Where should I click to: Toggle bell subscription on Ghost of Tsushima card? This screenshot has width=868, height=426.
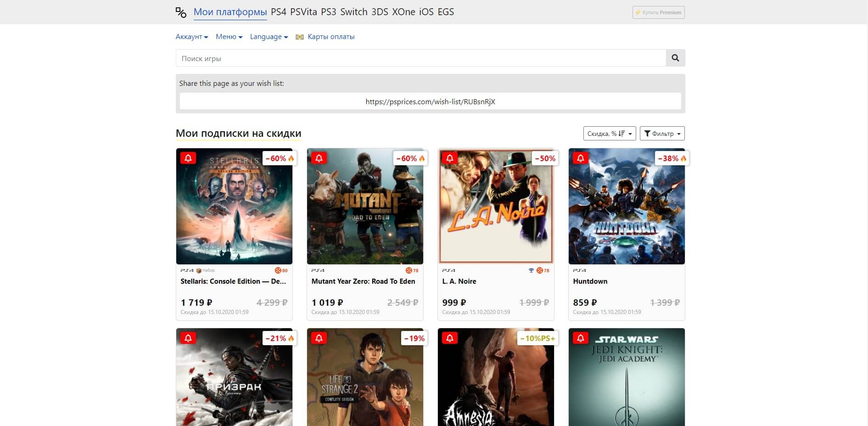coord(188,338)
